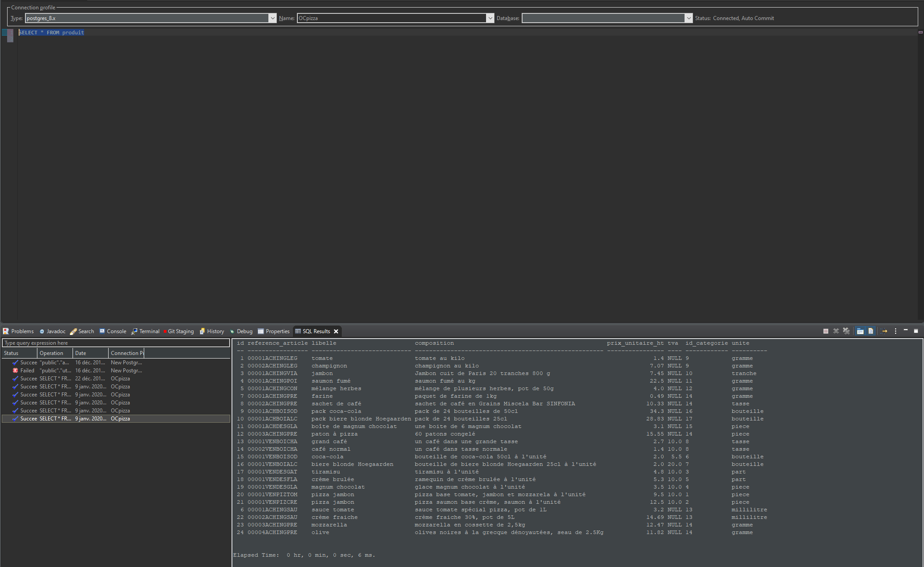This screenshot has height=567, width=924.
Task: Expand the Database dropdown
Action: click(688, 18)
